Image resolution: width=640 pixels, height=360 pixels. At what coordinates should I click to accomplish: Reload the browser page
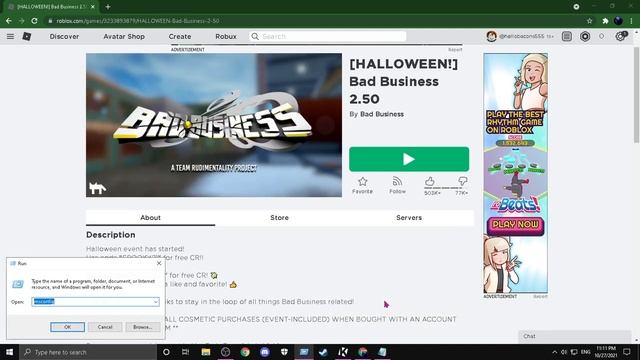click(34, 21)
